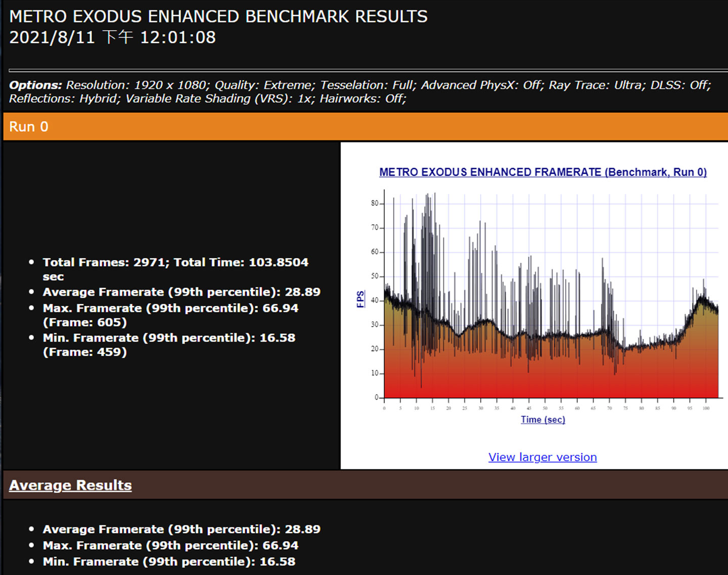Click Min. Framerate under Average Results
The width and height of the screenshot is (728, 575).
(169, 561)
